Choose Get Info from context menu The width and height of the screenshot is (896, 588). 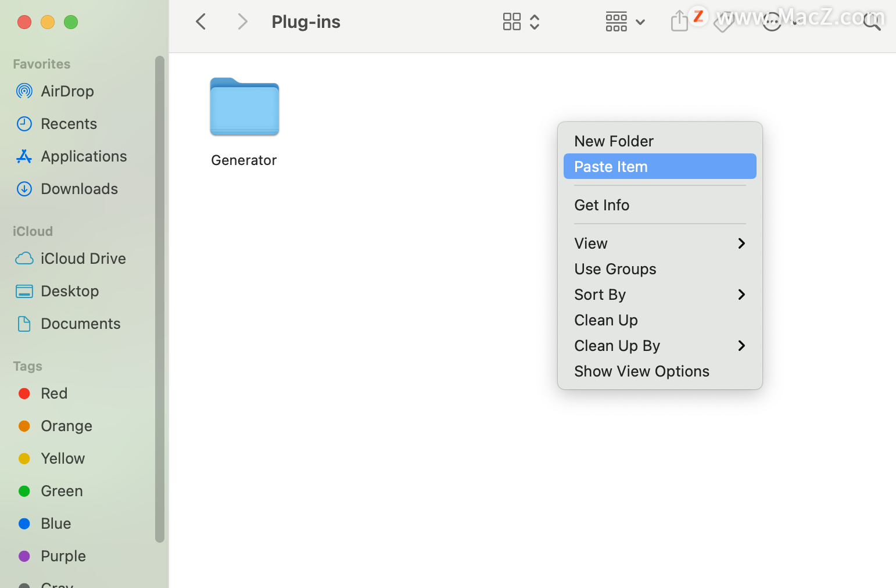(x=660, y=205)
